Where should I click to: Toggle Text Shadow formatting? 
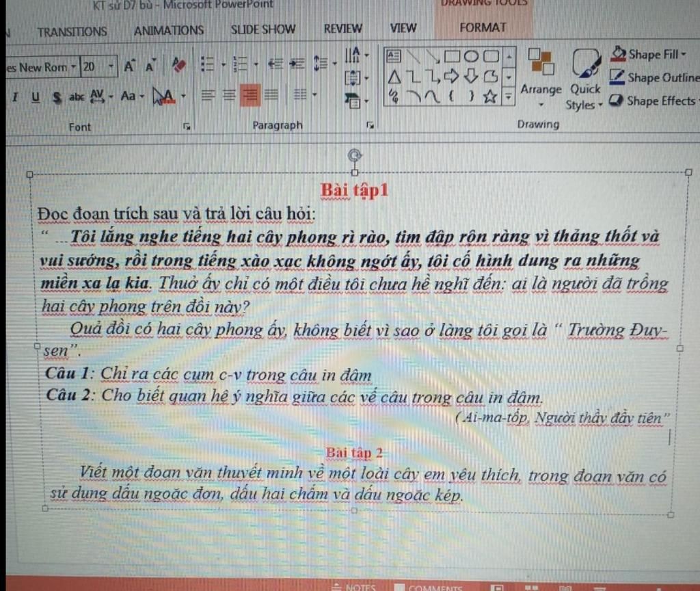pos(57,97)
